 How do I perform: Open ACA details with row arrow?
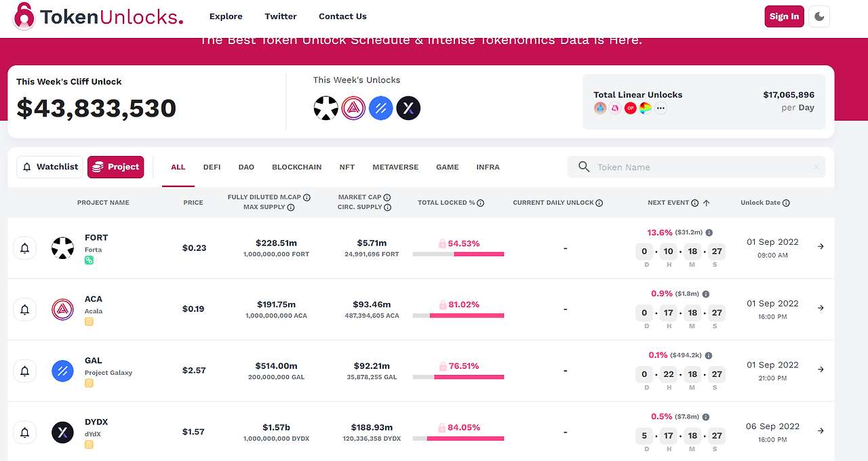click(821, 308)
